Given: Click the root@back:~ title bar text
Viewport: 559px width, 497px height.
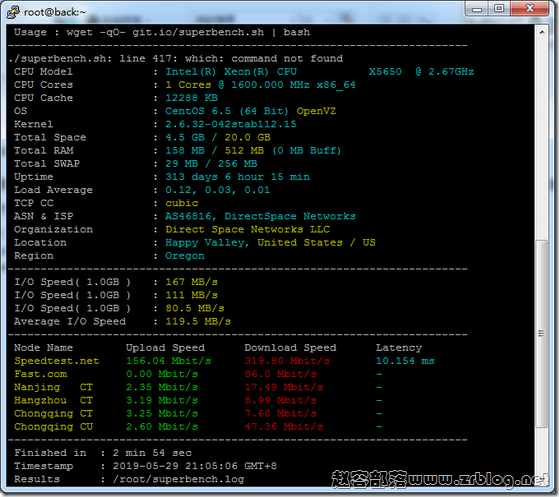Looking at the screenshot, I should click(x=55, y=12).
